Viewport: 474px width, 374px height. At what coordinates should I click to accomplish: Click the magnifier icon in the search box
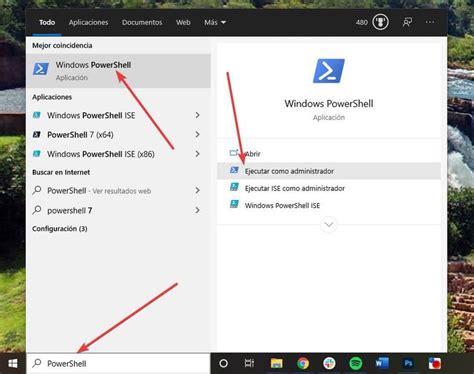[x=37, y=363]
